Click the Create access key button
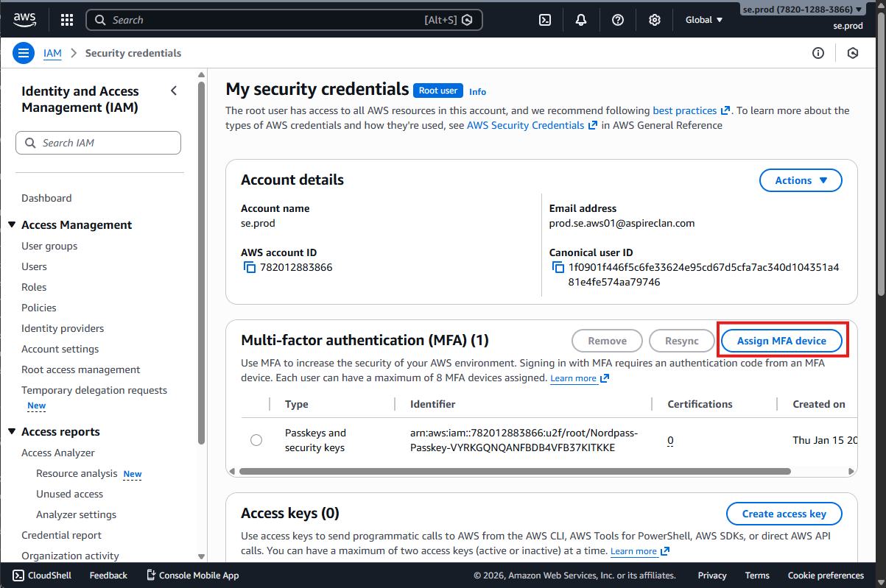886x588 pixels. coord(784,514)
